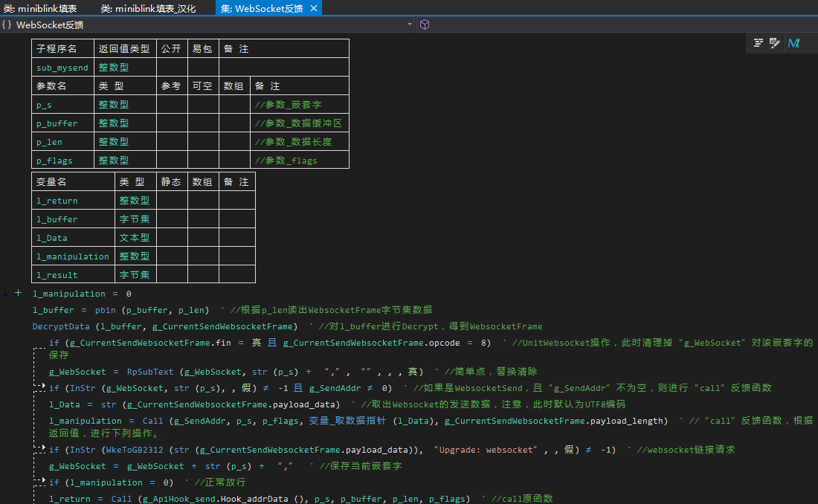Image resolution: width=818 pixels, height=504 pixels.
Task: Toggle the 静态 cell for variable l_return
Action: tap(171, 201)
